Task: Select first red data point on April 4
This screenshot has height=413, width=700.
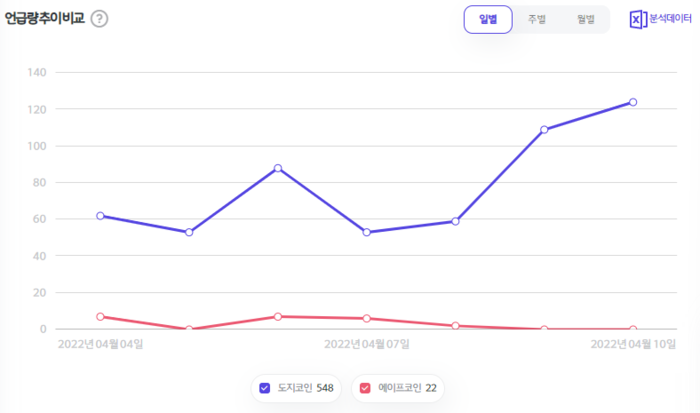Action: (x=100, y=317)
